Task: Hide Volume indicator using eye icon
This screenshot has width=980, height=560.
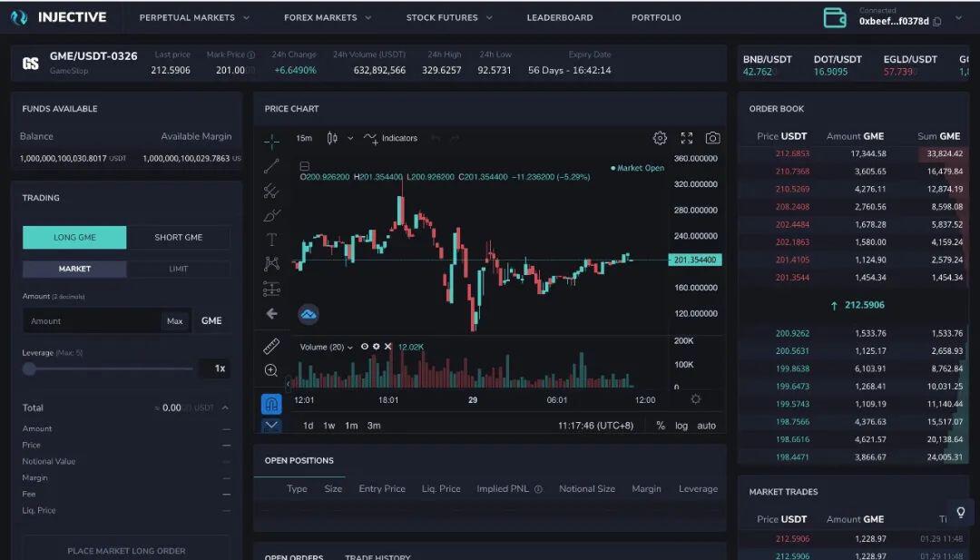Action: 365,346
